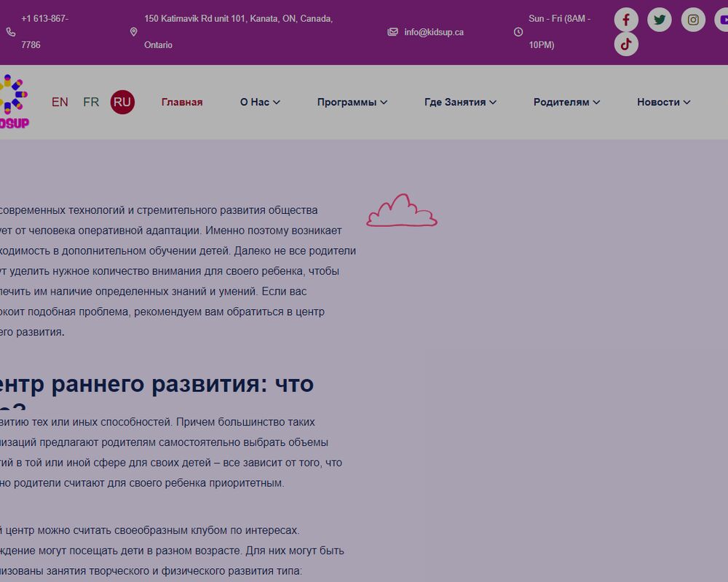
Task: Open the Instagram profile icon
Action: coord(692,20)
